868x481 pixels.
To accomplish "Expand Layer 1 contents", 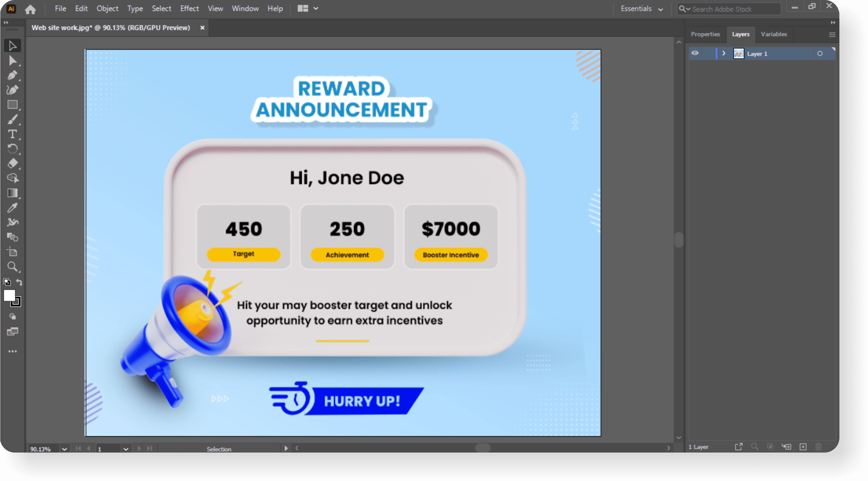I will pos(723,54).
